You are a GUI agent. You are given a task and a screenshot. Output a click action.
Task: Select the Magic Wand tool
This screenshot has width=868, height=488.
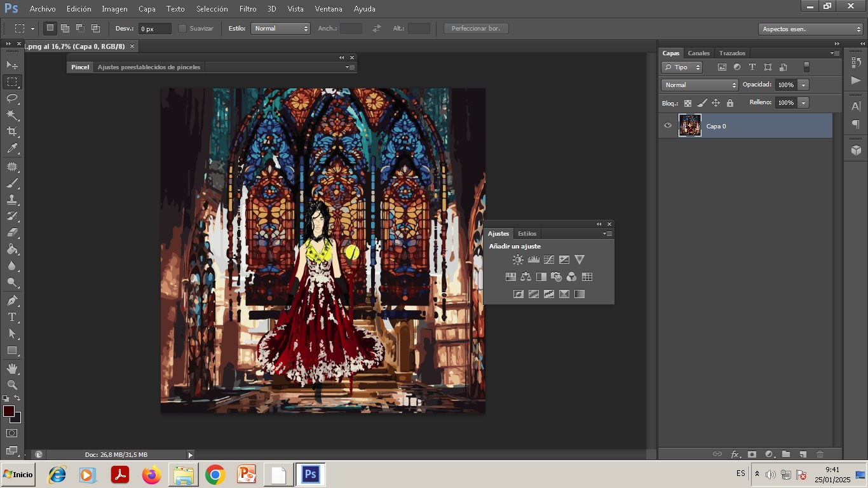click(12, 115)
